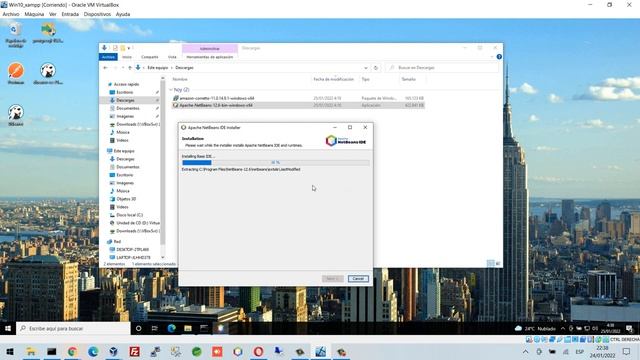Click Cancel in the NetBeans installer
The height and width of the screenshot is (360, 640).
click(x=358, y=278)
